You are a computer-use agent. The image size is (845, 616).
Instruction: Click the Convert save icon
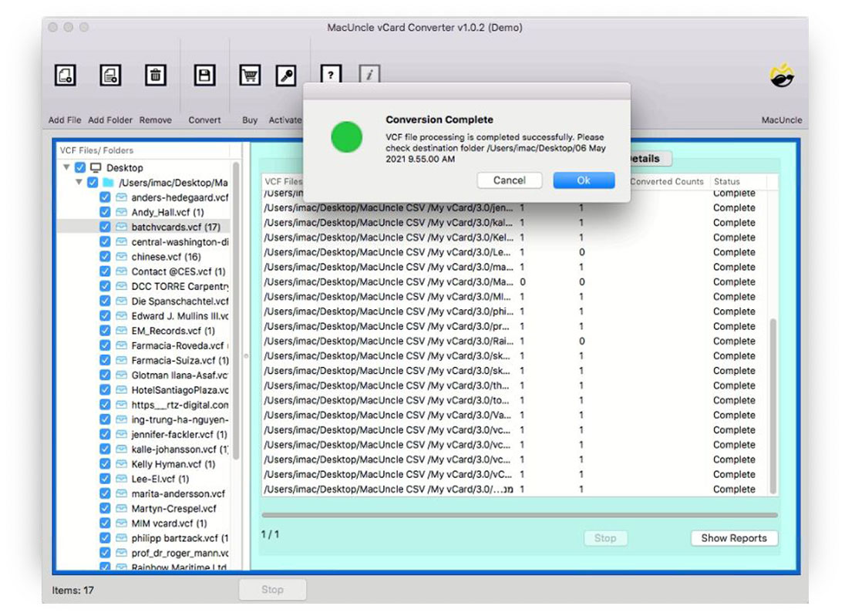tap(204, 76)
